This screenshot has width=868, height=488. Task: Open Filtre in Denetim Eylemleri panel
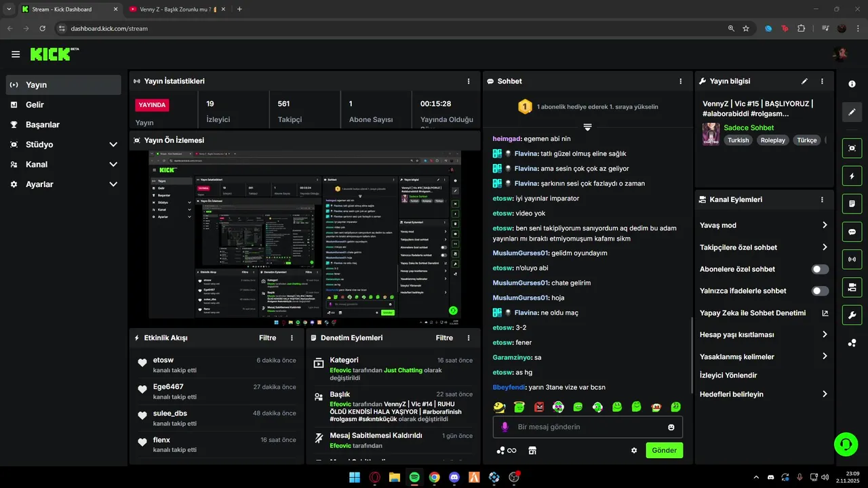[x=444, y=338]
